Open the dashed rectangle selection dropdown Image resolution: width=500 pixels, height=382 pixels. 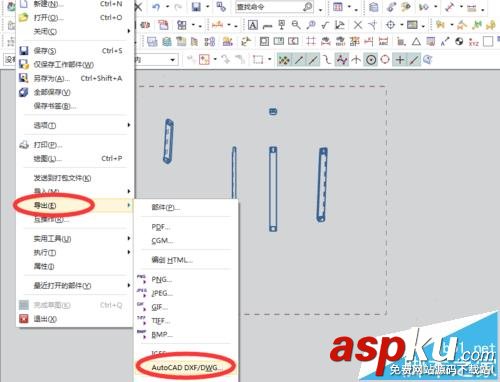point(269,60)
